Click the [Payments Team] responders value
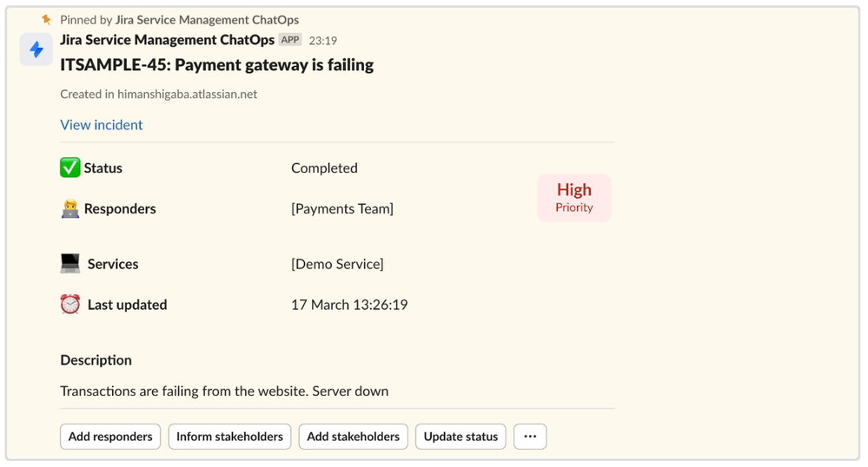This screenshot has width=868, height=467. click(342, 209)
